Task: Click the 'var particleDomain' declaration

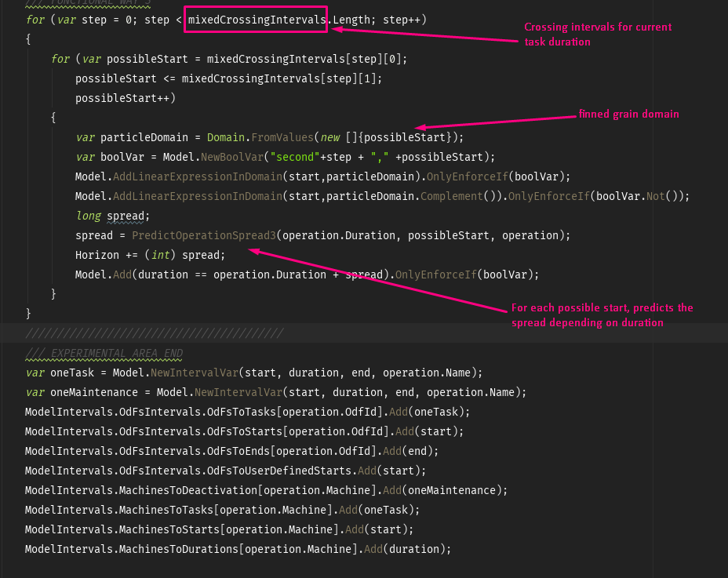Action: 132,138
